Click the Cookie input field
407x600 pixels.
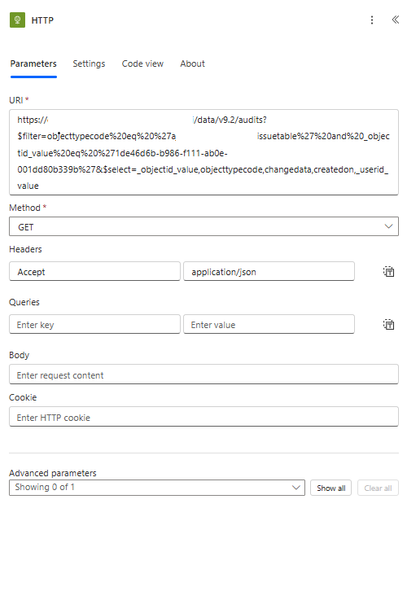click(204, 417)
